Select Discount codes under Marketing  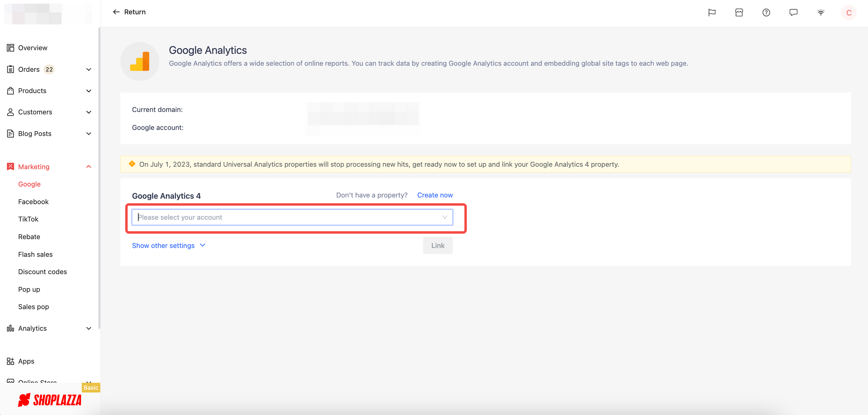[x=43, y=271]
